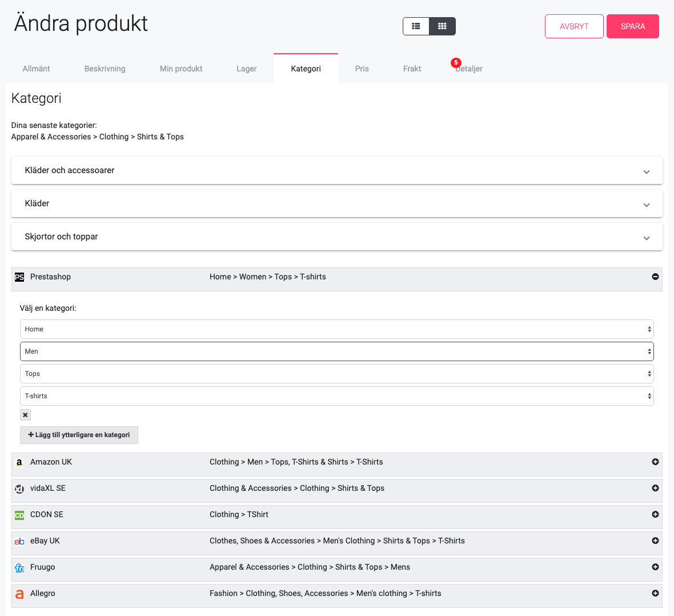Go to the Lager tab

(x=247, y=69)
